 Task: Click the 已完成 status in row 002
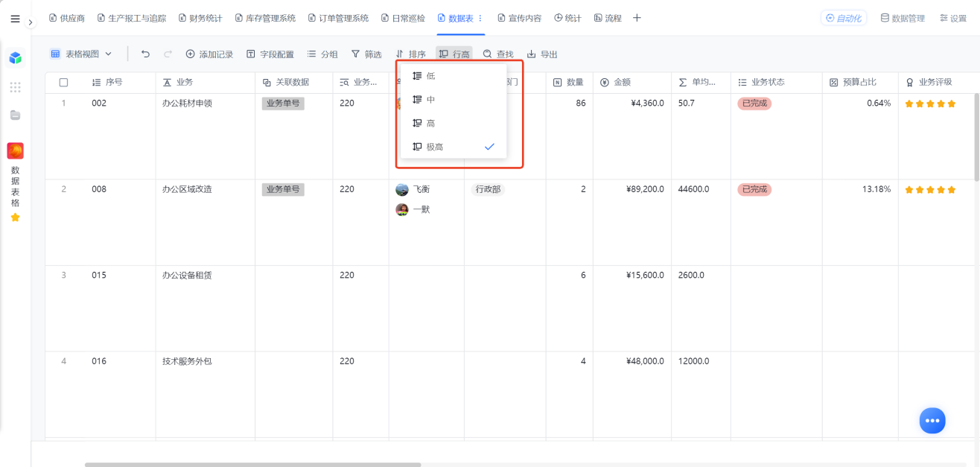[x=754, y=104]
